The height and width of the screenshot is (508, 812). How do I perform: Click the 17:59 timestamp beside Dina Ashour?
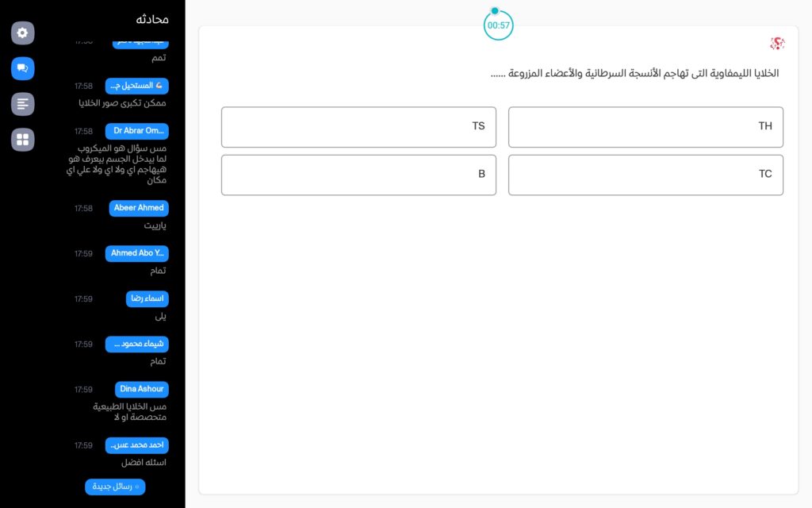(x=83, y=390)
